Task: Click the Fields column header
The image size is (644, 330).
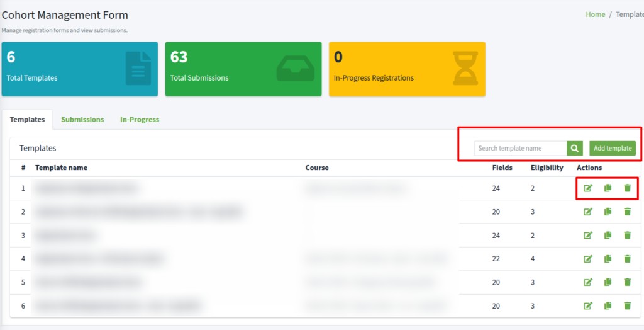Action: click(502, 168)
